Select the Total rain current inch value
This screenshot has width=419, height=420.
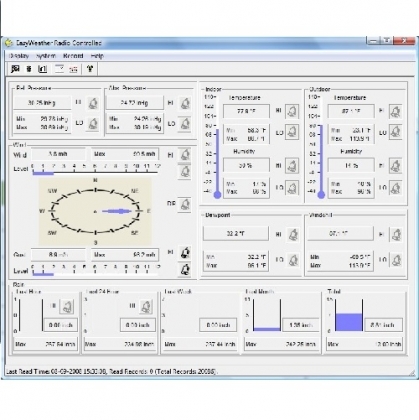[384, 325]
